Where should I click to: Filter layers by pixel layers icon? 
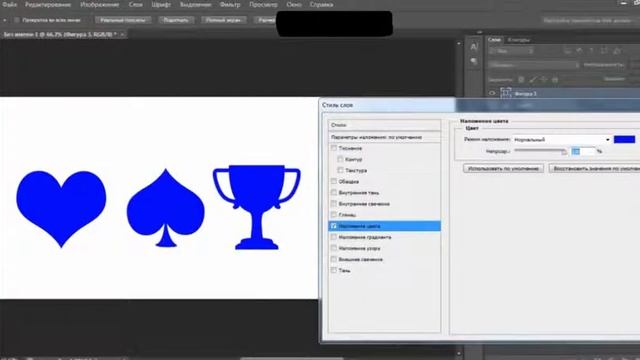pyautogui.click(x=567, y=51)
